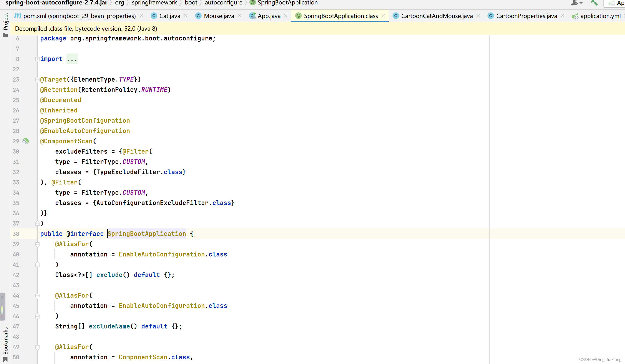The width and height of the screenshot is (625, 364).
Task: Click the class icon on the Mouse.java tab
Action: [198, 16]
